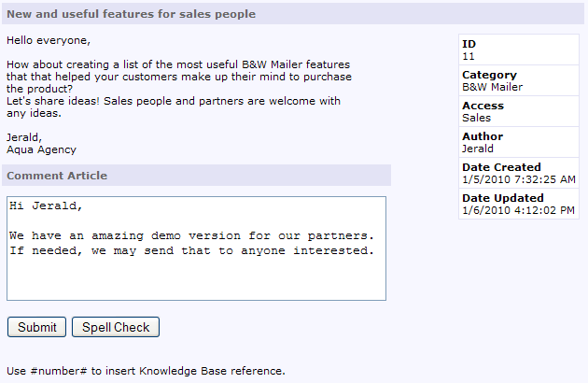Click the word 'interested.' in the comment box
Viewport: 588px width, 383px height.
pyautogui.click(x=333, y=250)
